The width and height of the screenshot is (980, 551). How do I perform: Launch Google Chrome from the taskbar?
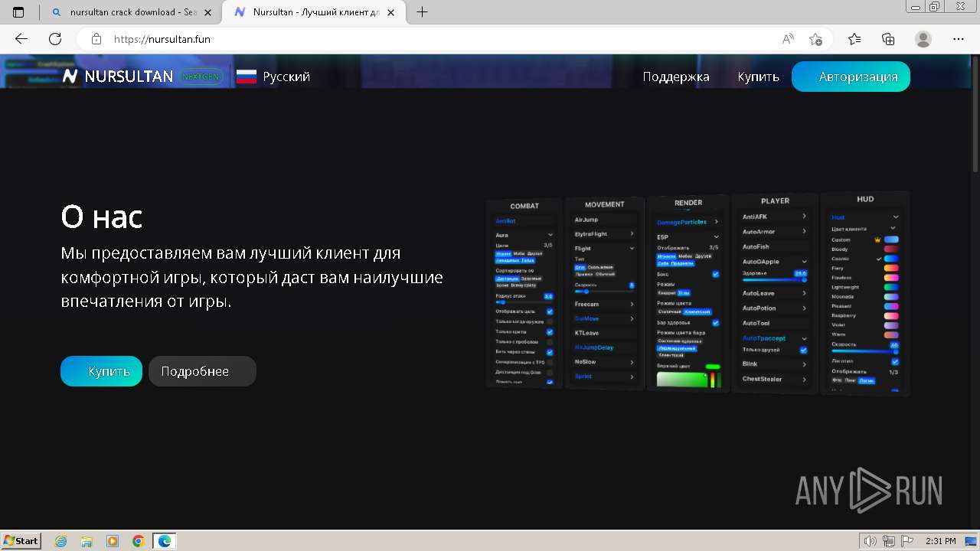tap(139, 541)
